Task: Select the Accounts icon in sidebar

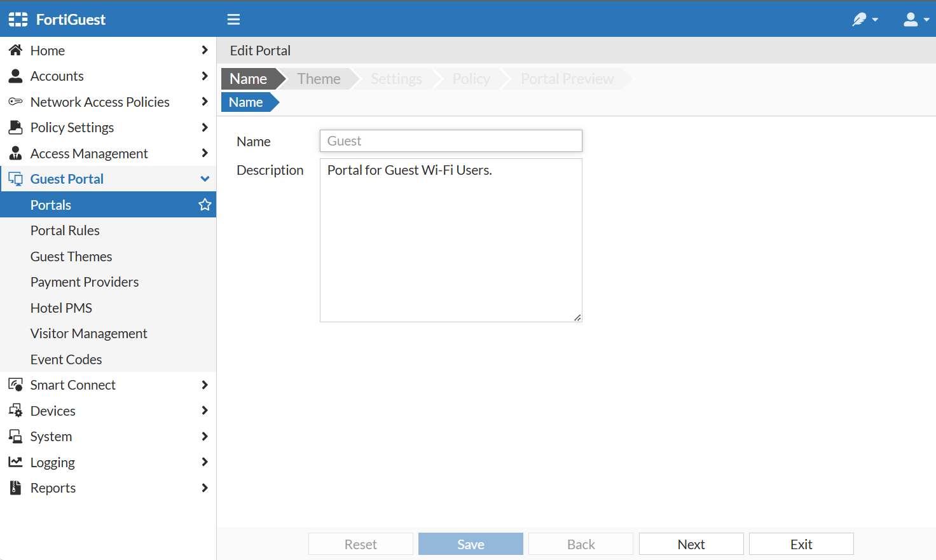Action: coord(15,76)
